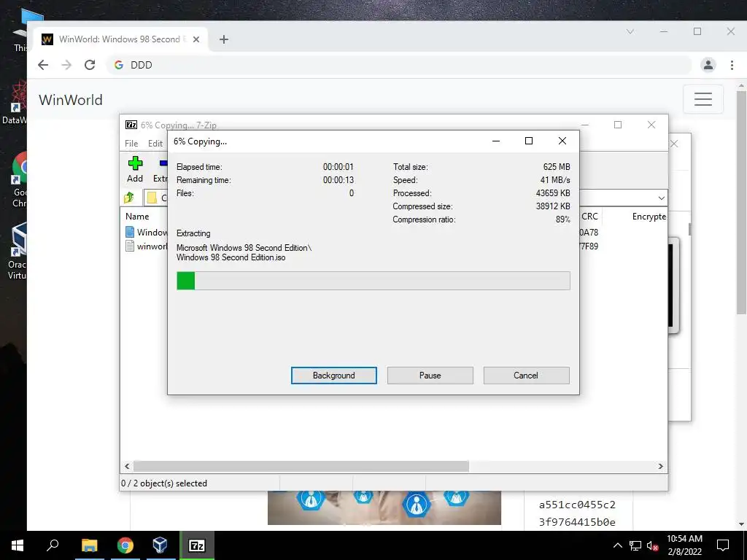Open the File menu in 7-Zip

point(131,144)
